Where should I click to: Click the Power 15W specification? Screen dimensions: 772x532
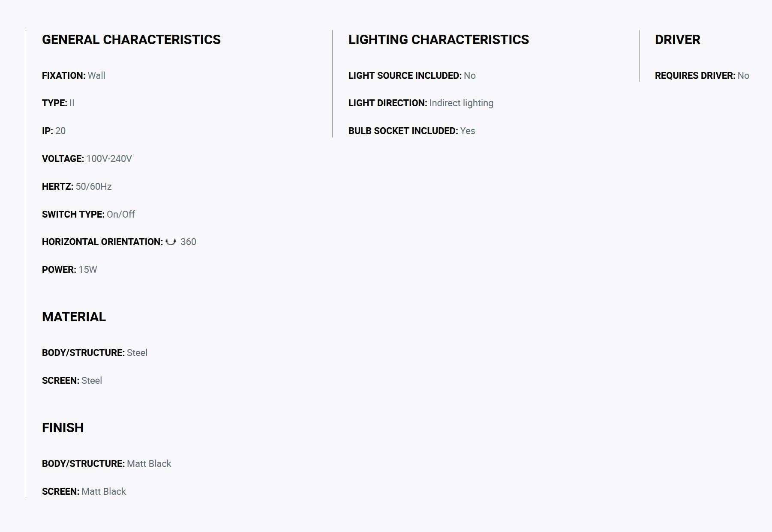point(69,270)
